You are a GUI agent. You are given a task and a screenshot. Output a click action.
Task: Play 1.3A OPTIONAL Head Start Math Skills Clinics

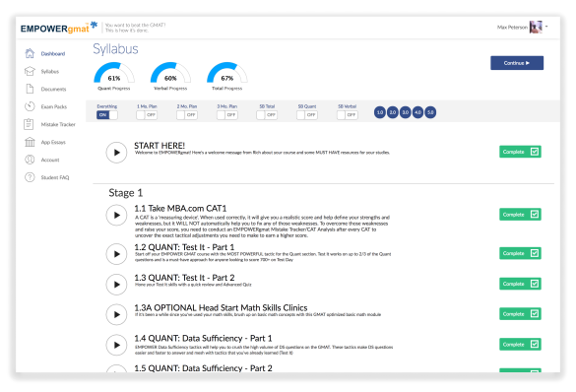click(116, 314)
